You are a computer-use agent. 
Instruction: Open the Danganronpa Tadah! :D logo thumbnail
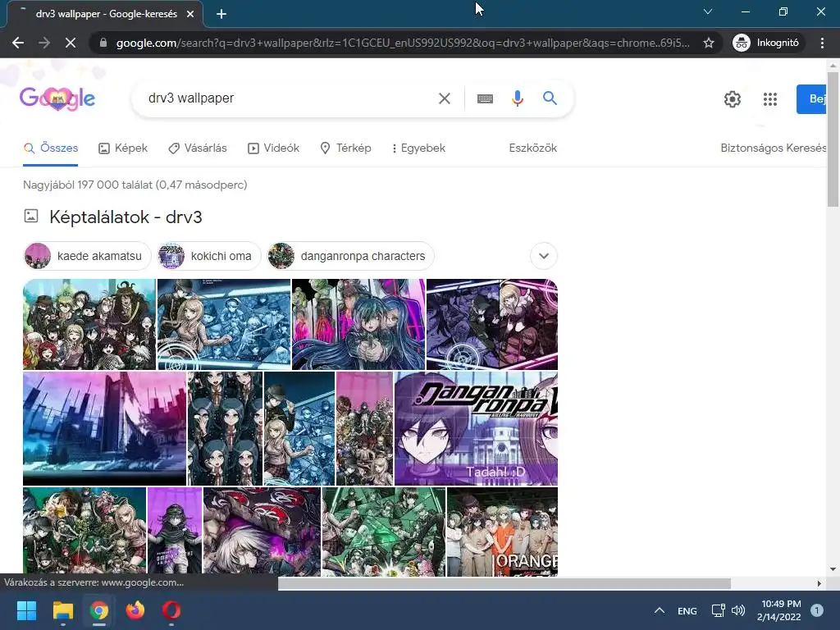(477, 428)
